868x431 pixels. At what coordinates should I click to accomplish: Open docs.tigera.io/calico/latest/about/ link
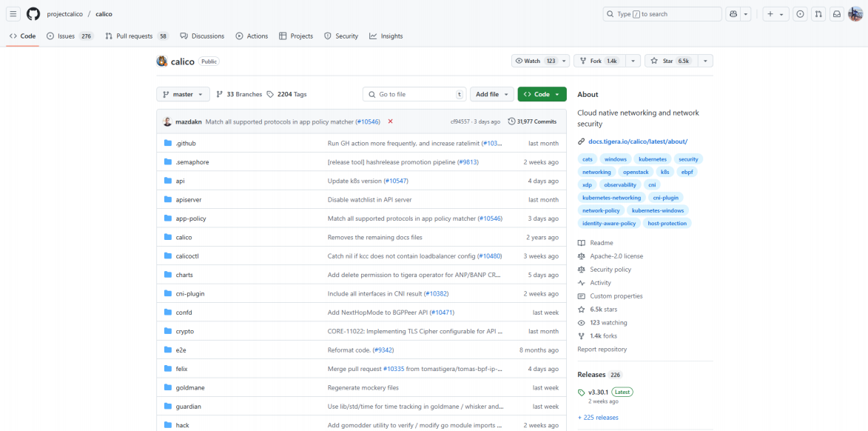(x=638, y=141)
